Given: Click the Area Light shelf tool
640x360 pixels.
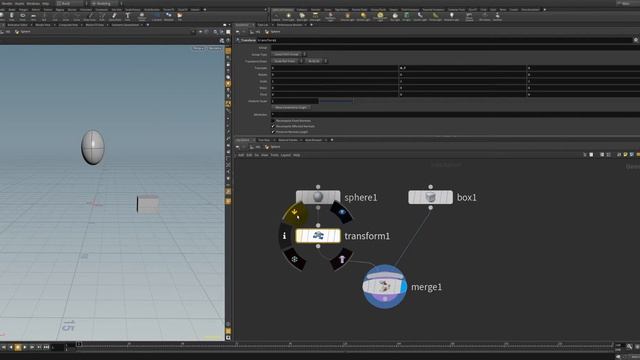Looking at the screenshot, I should click(x=315, y=16).
